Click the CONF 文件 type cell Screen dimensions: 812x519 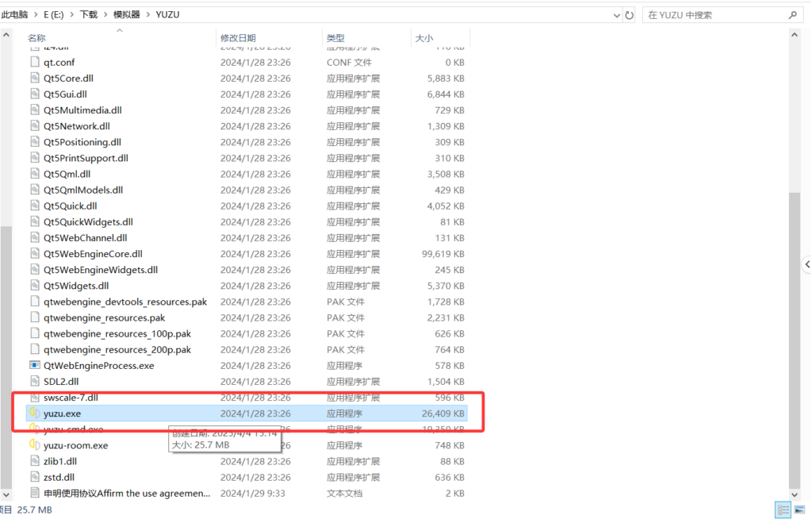tap(349, 62)
